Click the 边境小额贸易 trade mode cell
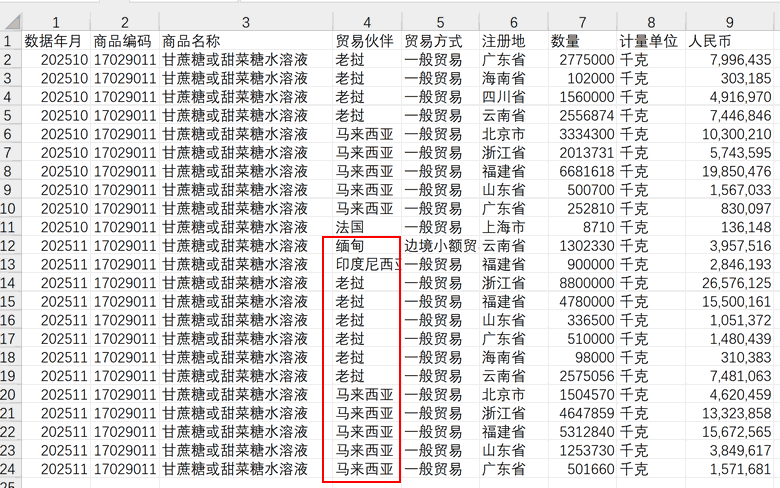This screenshot has width=780, height=488. tap(440, 246)
